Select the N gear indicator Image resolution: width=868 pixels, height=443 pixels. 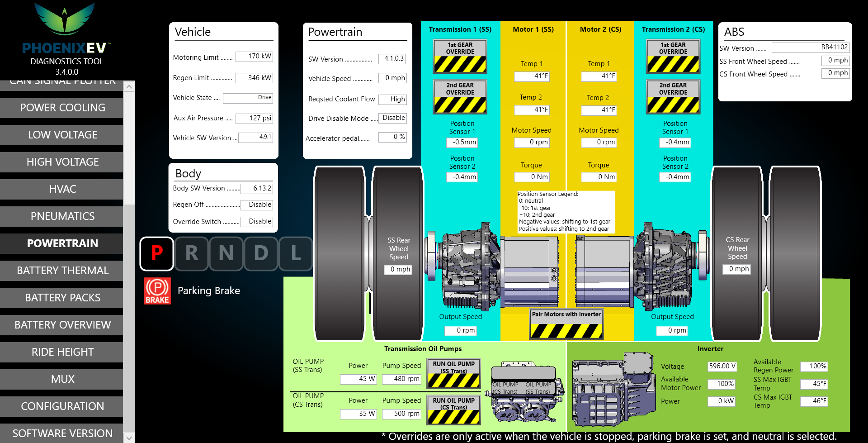coord(226,253)
